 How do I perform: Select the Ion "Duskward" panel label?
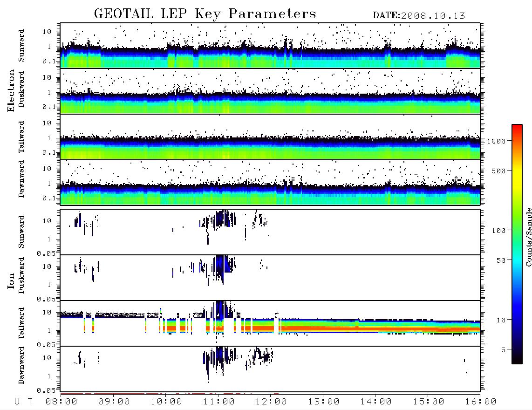pyautogui.click(x=21, y=275)
